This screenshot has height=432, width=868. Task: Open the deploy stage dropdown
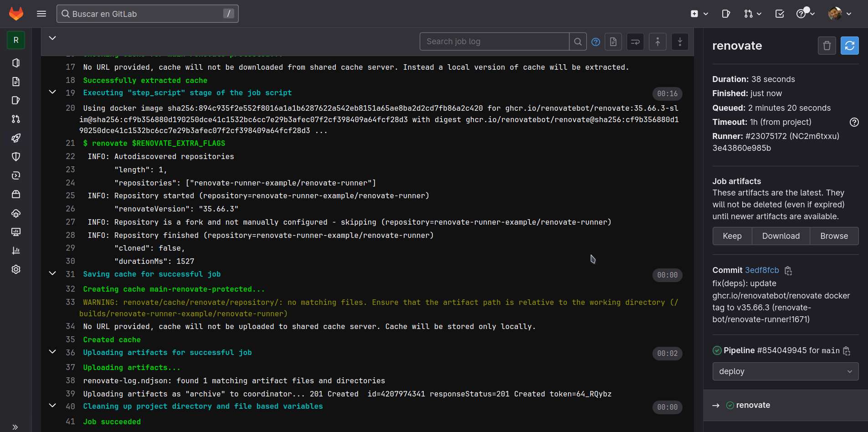tap(786, 371)
